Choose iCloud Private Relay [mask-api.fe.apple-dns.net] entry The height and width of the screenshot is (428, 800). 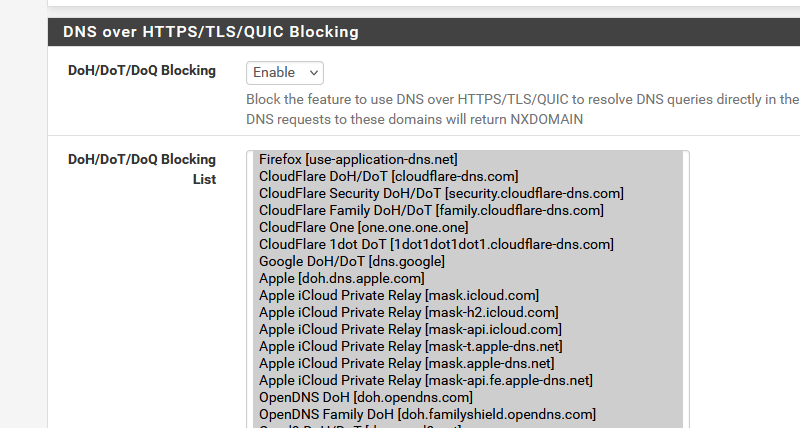[426, 380]
